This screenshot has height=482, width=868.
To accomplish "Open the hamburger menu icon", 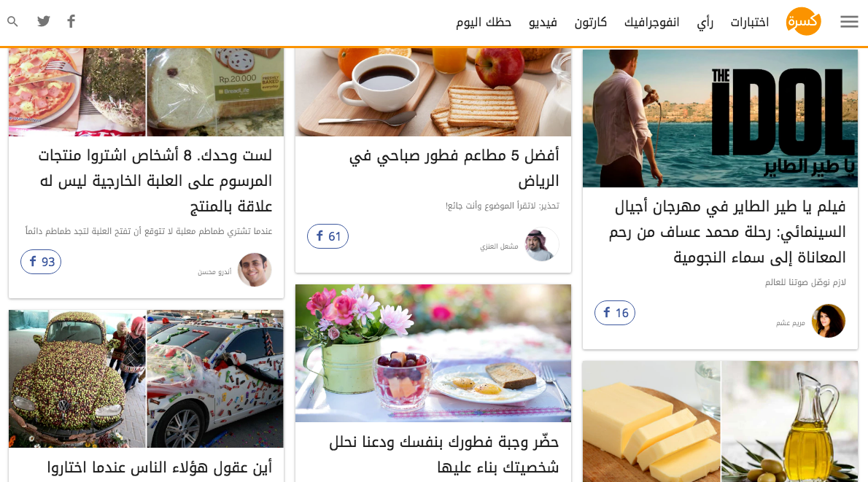I will (848, 22).
